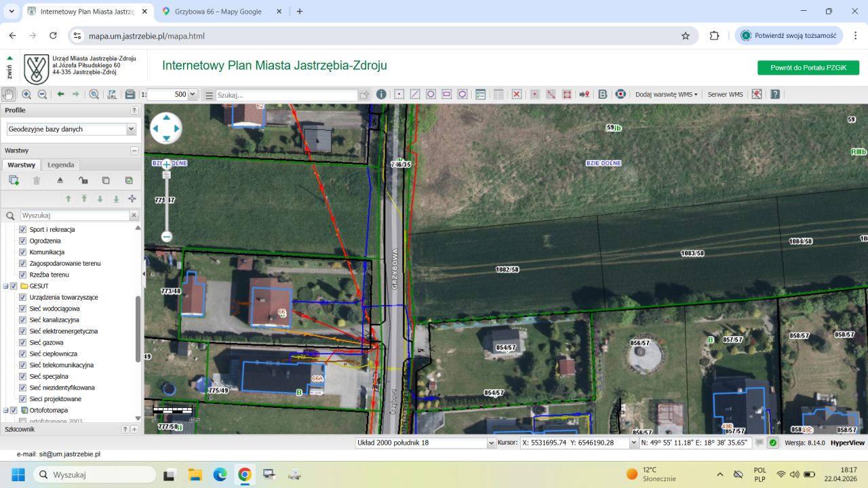Click Powrót do Portalu PZGiK button

808,68
